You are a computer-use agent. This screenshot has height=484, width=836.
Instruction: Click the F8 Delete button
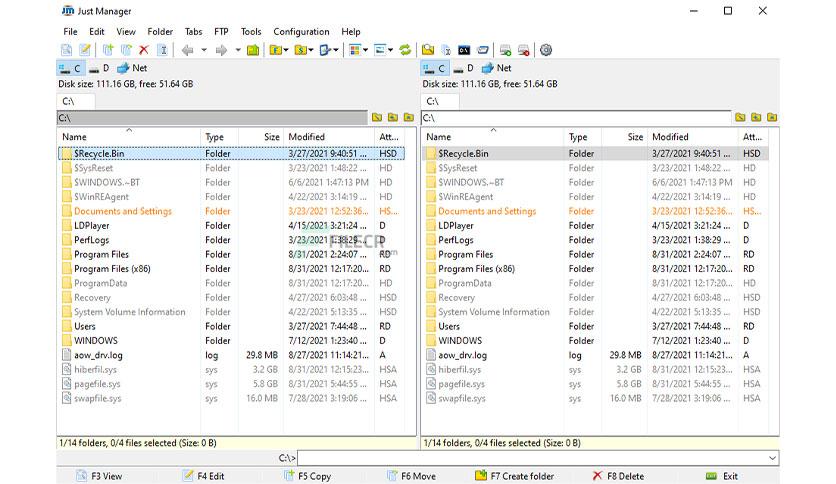618,476
